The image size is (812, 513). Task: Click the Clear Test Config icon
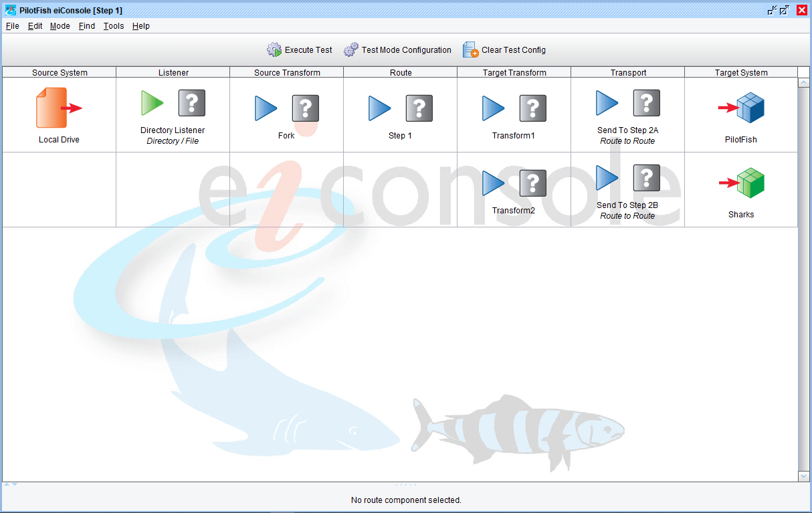point(471,50)
